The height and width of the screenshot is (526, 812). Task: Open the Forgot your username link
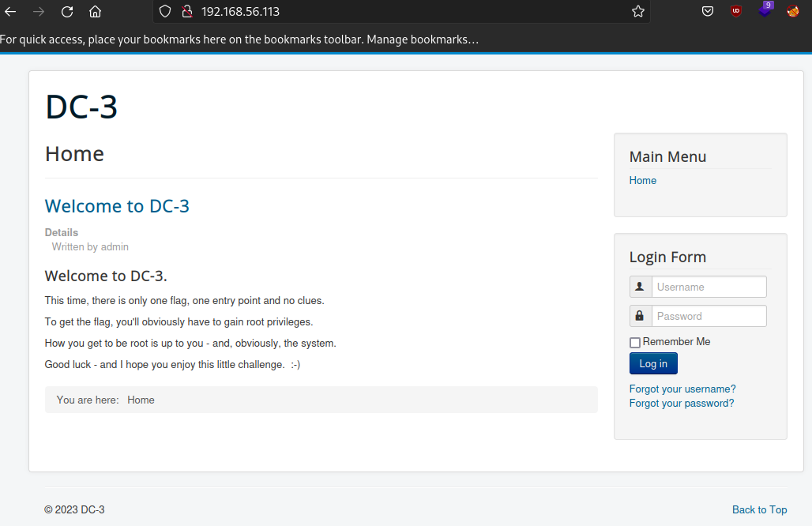tap(682, 389)
